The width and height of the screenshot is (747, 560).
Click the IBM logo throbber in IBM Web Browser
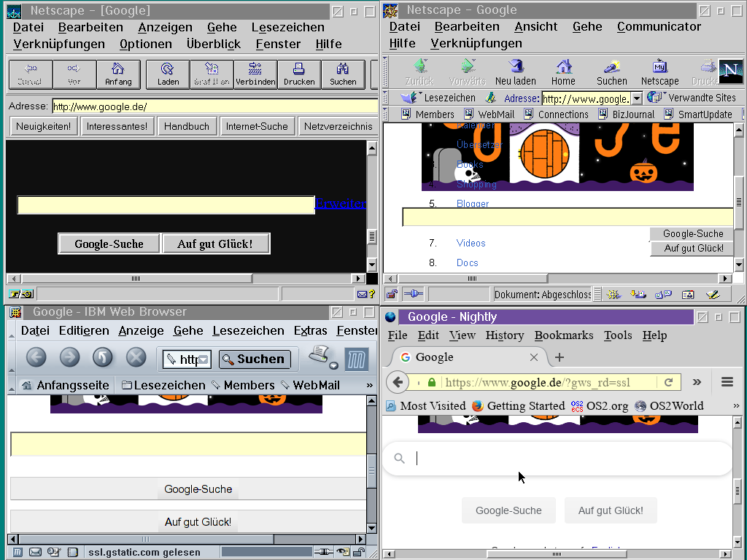(x=356, y=359)
